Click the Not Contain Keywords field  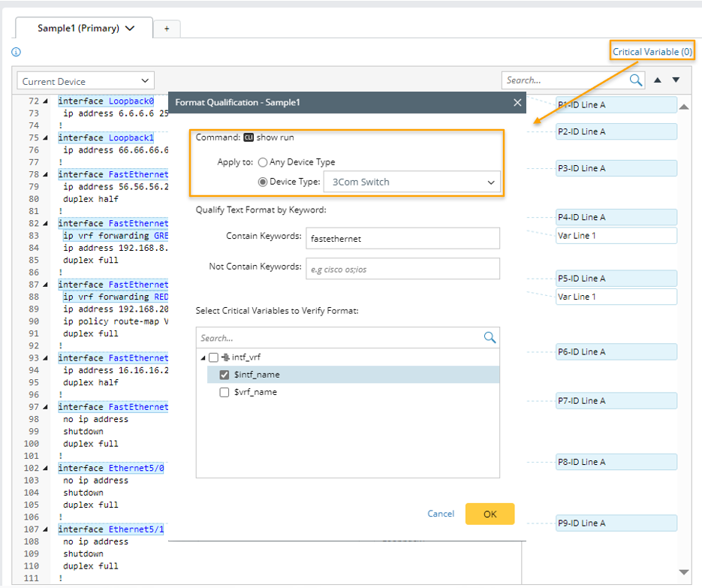coord(402,269)
